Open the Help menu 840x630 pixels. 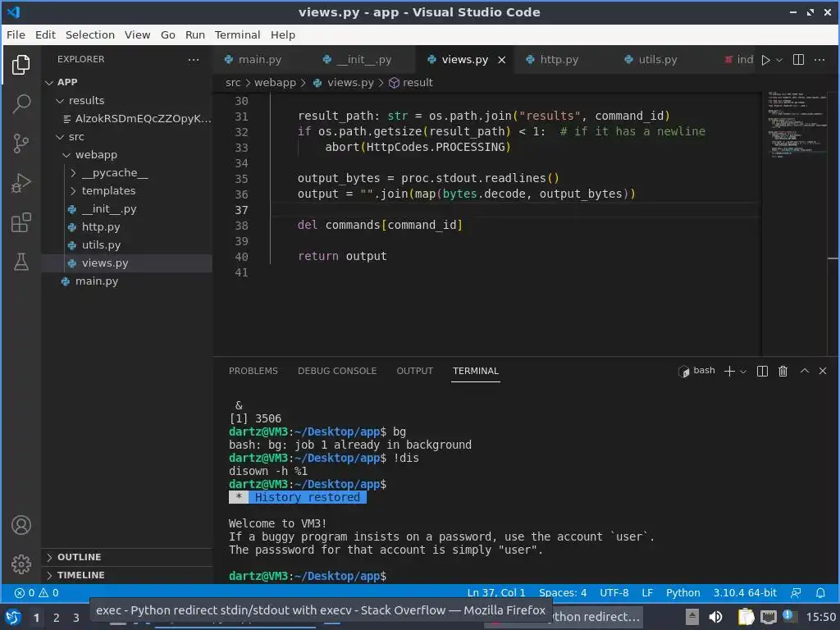(283, 34)
